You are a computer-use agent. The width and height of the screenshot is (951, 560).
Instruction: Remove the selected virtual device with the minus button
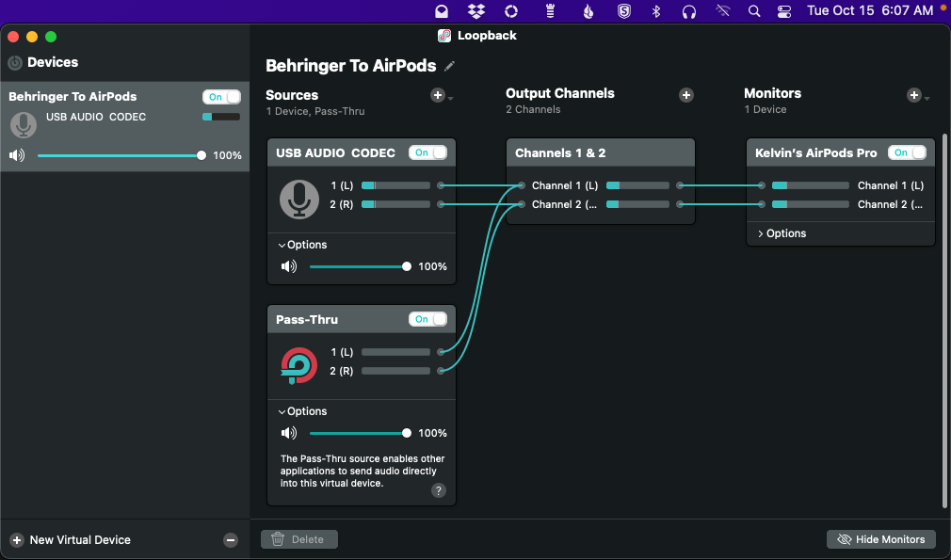[231, 540]
